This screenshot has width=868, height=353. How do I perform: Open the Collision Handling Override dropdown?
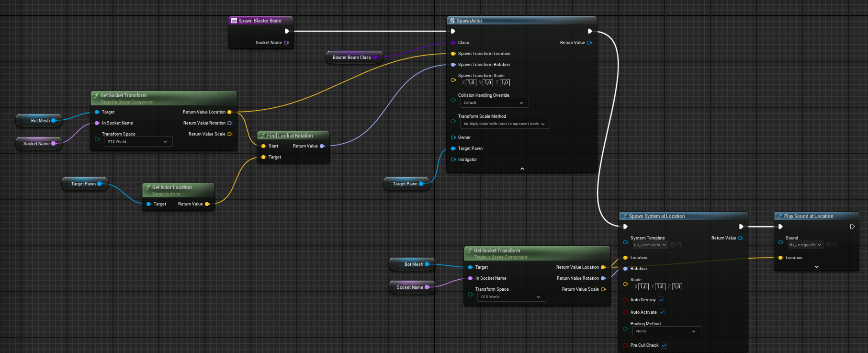[495, 102]
